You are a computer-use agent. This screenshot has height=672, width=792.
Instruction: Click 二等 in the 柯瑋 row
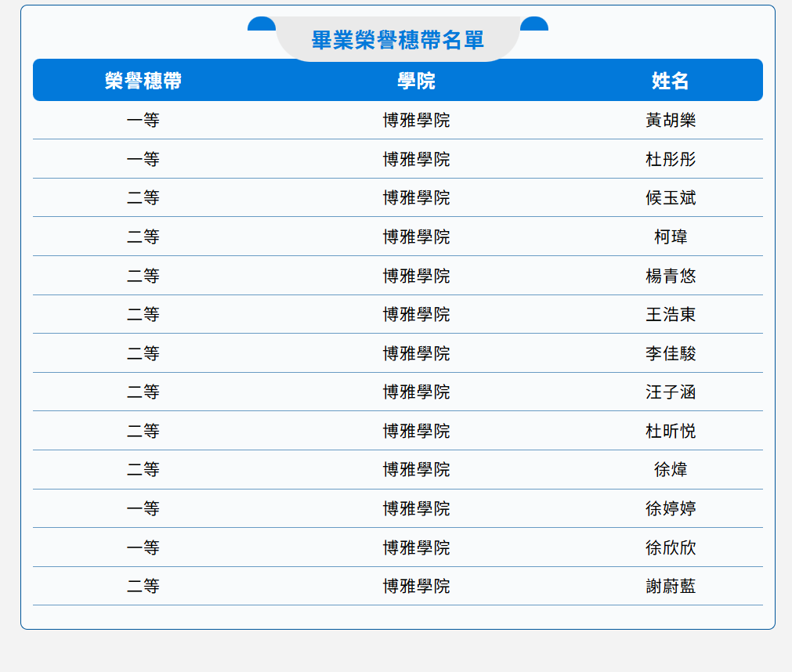click(x=143, y=237)
